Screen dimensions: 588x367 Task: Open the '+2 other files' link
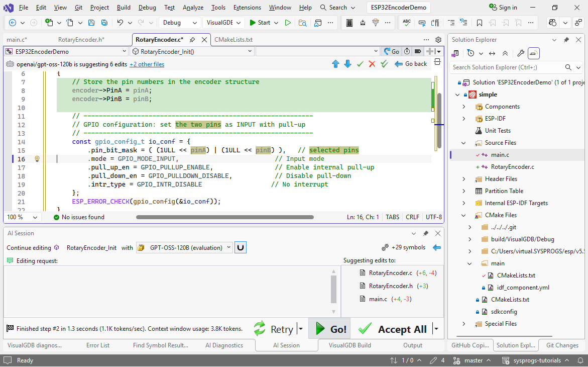point(147,64)
